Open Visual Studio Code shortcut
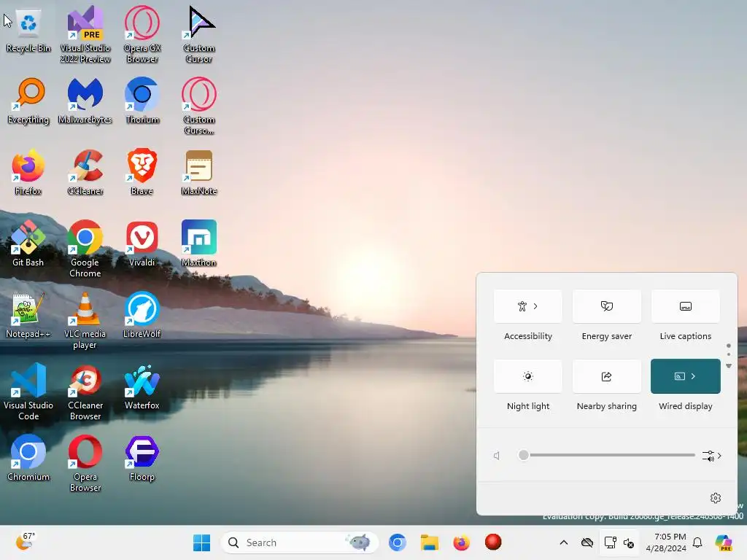747x560 pixels. 28,392
